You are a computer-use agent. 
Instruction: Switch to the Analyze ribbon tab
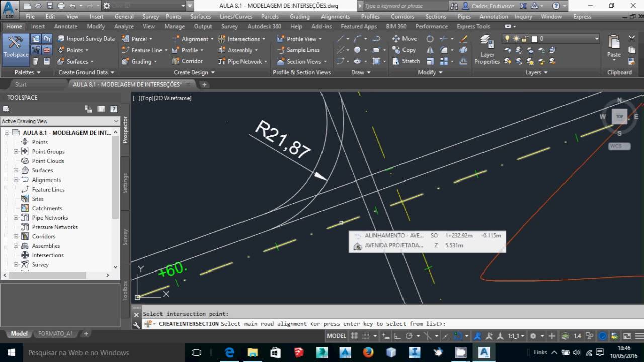(x=124, y=26)
